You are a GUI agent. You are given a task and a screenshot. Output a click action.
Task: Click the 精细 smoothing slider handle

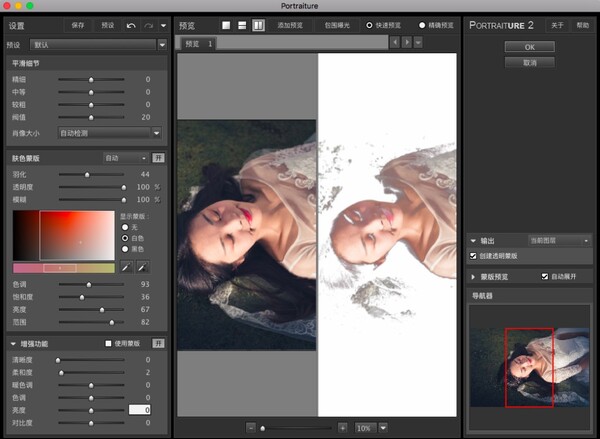pos(91,80)
